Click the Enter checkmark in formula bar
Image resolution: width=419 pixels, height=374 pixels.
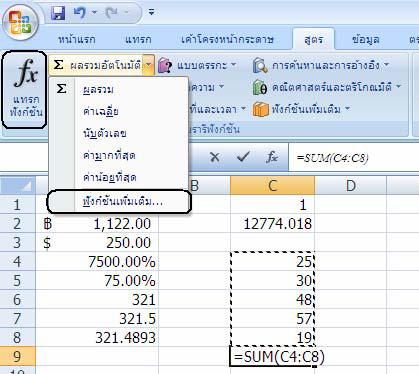coord(243,156)
